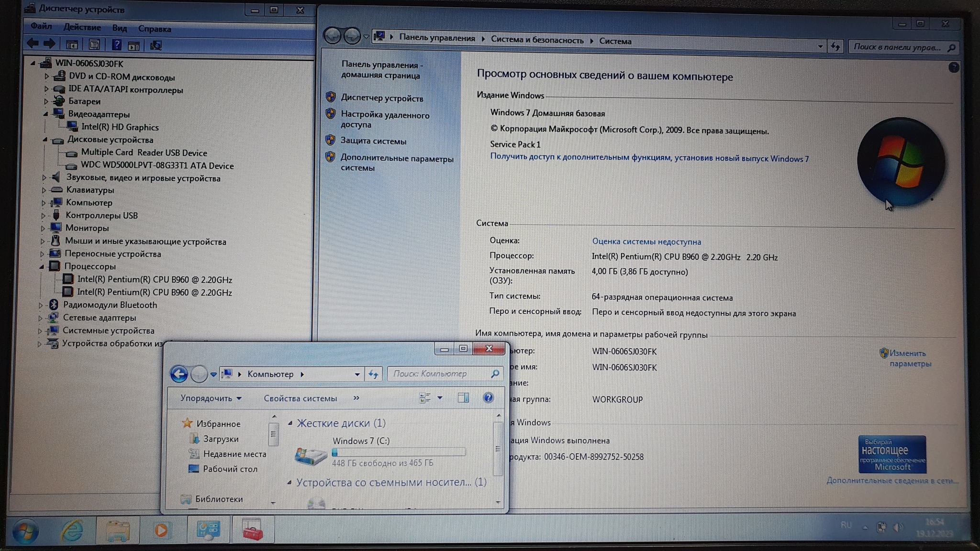Open the Упорядочить dropdown menu
Screen dimensions: 980x551
211,398
